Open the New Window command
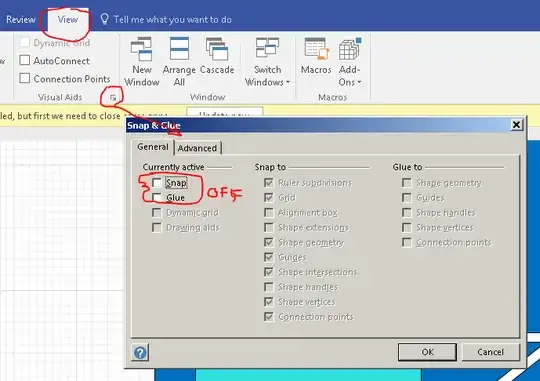540x381 pixels. click(142, 62)
